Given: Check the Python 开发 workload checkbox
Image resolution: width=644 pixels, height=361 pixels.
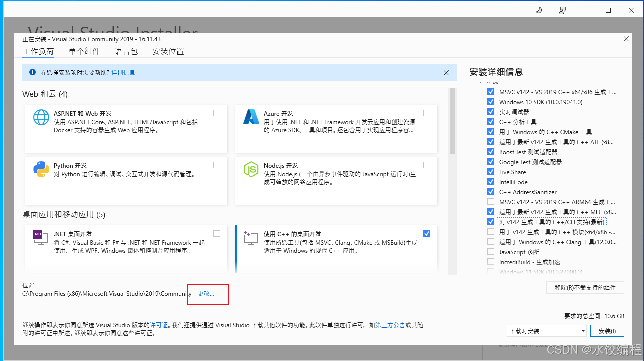Looking at the screenshot, I should tap(217, 165).
